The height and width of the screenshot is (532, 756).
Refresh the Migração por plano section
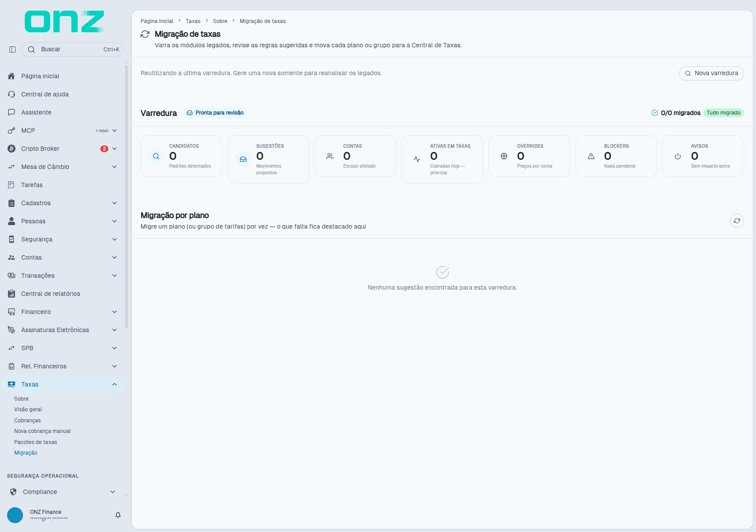(737, 221)
